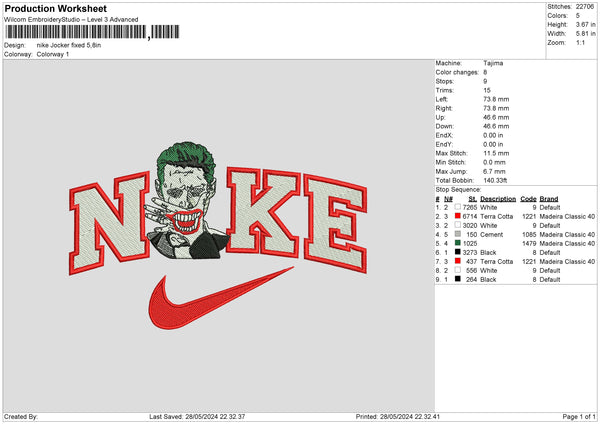Click the 'N#' column header
Viewport: 600px width, 424px height.
coord(448,199)
